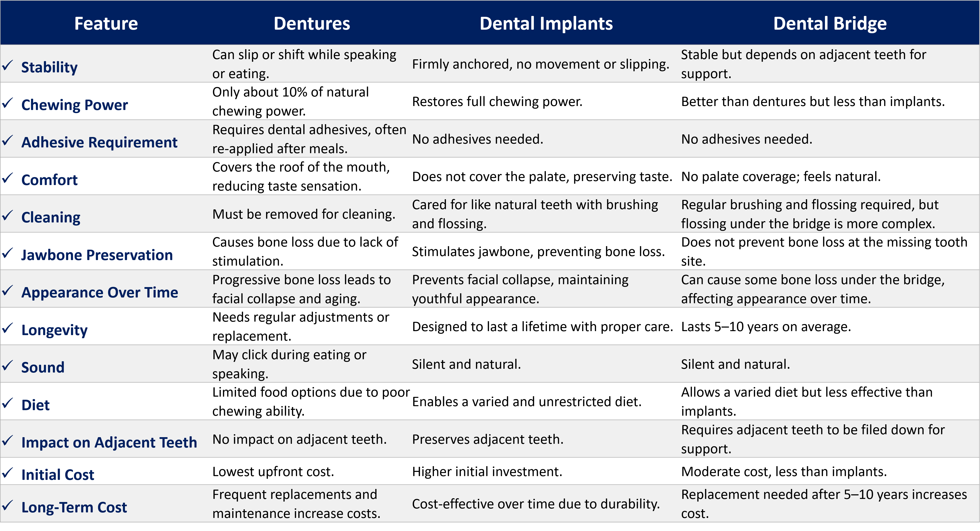Screen dimensions: 980x531
Task: Click the Cleaning feature label
Action: pos(51,217)
